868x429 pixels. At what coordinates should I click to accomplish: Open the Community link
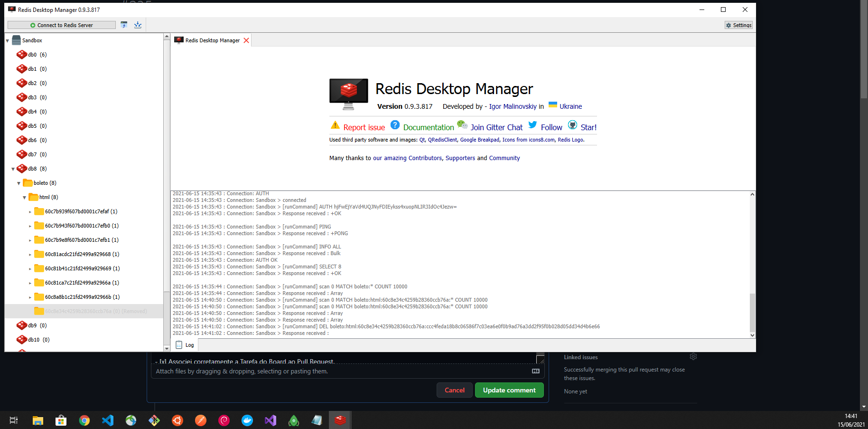click(504, 158)
